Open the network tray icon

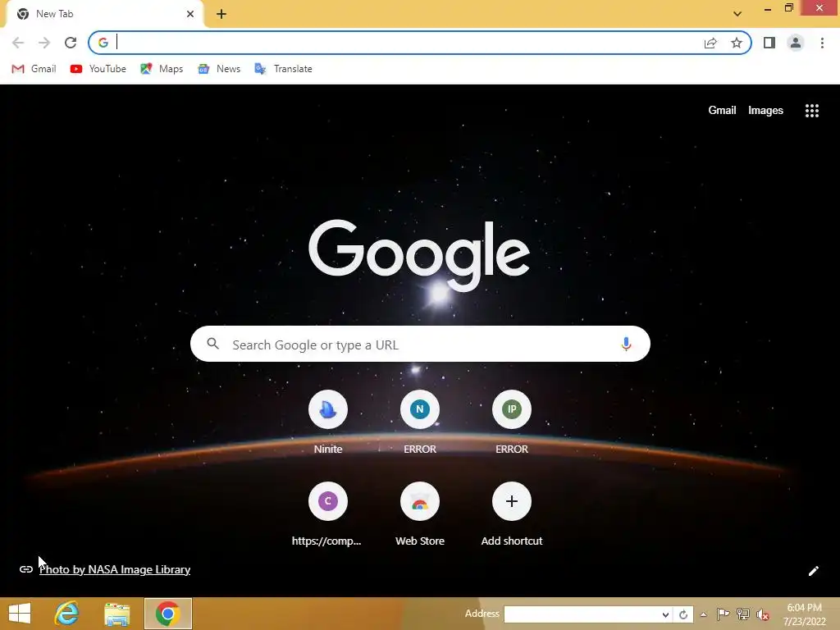click(x=743, y=614)
